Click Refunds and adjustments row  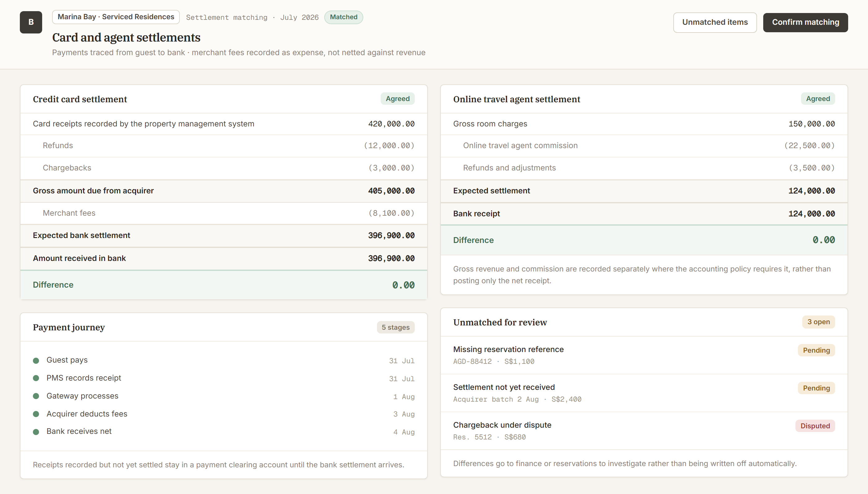pos(644,168)
